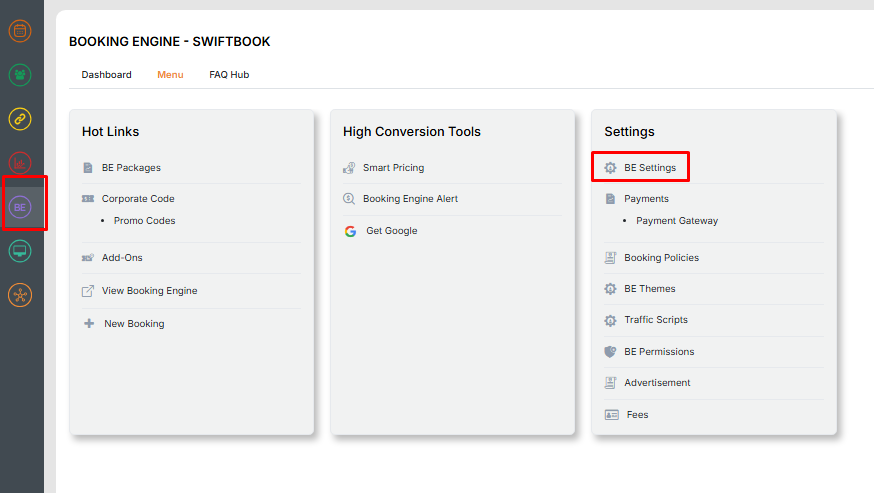The width and height of the screenshot is (874, 493).
Task: Select the Menu tab
Action: (x=170, y=75)
